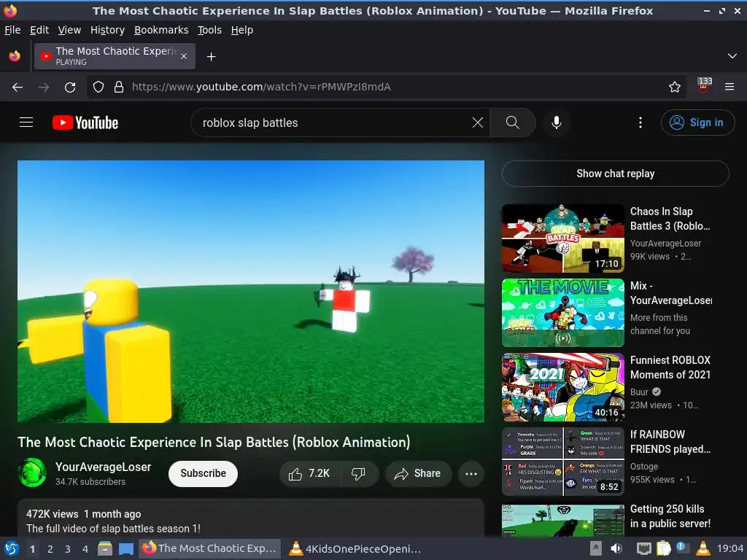Expand the video description box
Viewport: 747px width, 560px height.
251,518
